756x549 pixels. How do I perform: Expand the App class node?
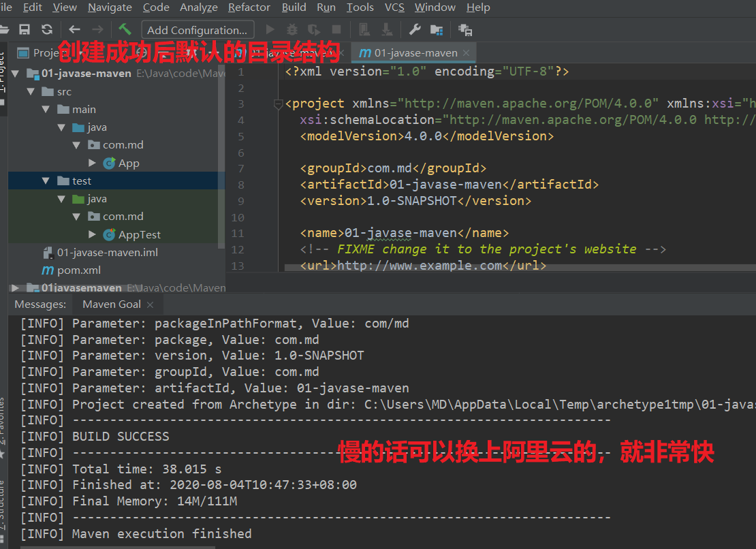coord(93,163)
